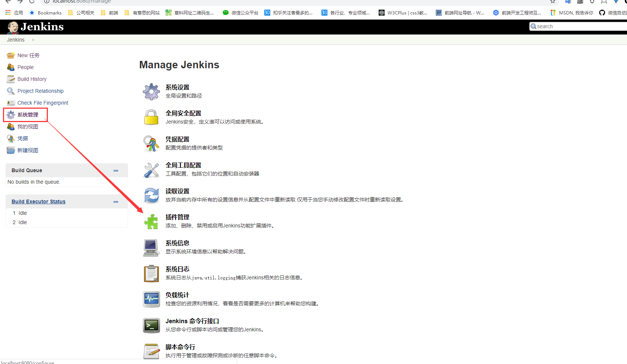Viewport: 627px width, 364px height.
Task: Click the browser reload button
Action: [32, 1]
